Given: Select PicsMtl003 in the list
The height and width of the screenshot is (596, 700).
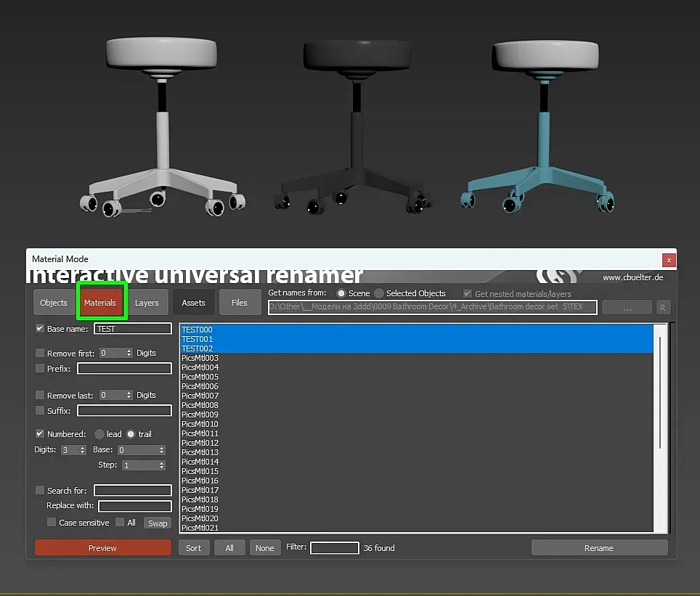Looking at the screenshot, I should click(416, 358).
